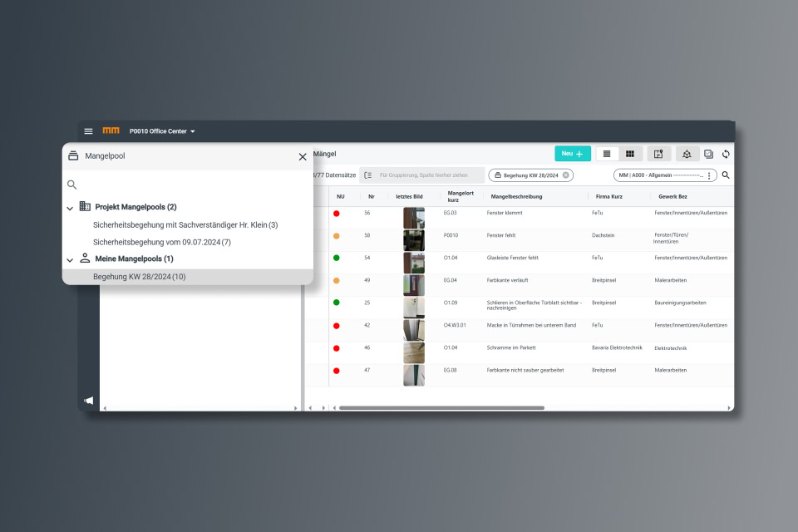Viewport: 798px width, 532px height.
Task: Click the megaphone announcement icon
Action: 89,401
